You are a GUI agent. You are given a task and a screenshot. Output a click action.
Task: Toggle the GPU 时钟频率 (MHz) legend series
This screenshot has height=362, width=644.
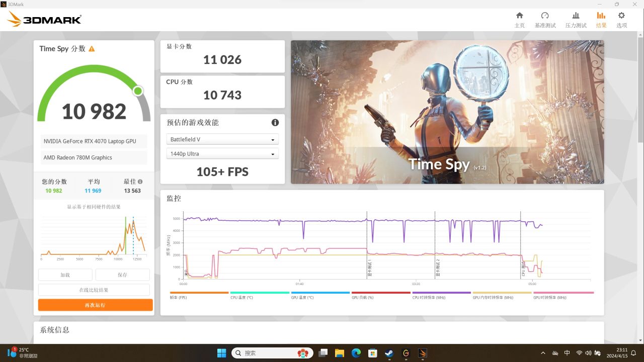[x=563, y=295]
